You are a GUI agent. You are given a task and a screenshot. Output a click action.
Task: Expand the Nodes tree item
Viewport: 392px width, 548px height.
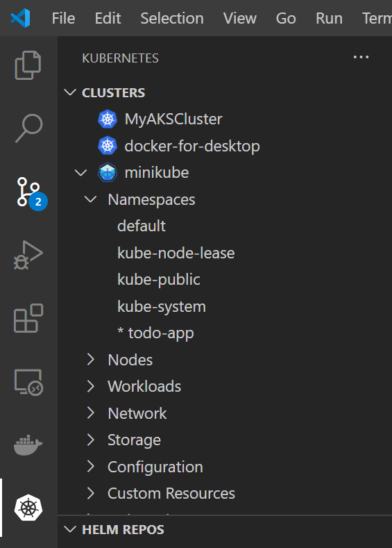(91, 360)
